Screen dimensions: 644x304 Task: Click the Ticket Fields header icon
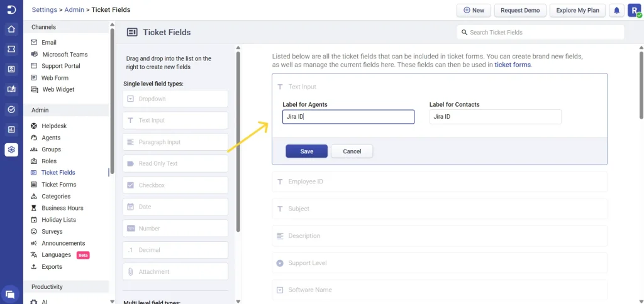(132, 33)
